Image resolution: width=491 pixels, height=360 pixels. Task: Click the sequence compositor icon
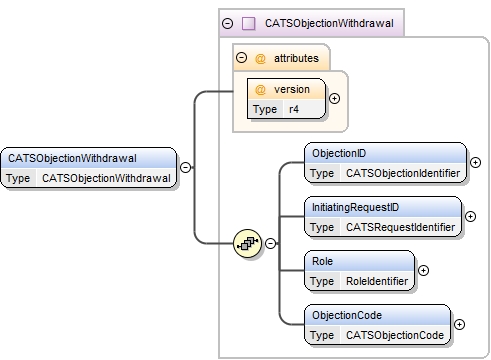247,243
